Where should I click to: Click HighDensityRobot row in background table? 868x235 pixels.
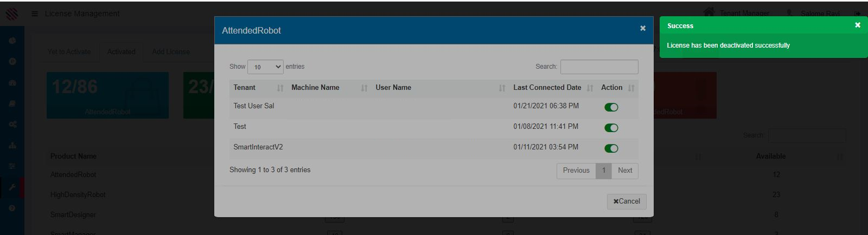pos(78,195)
